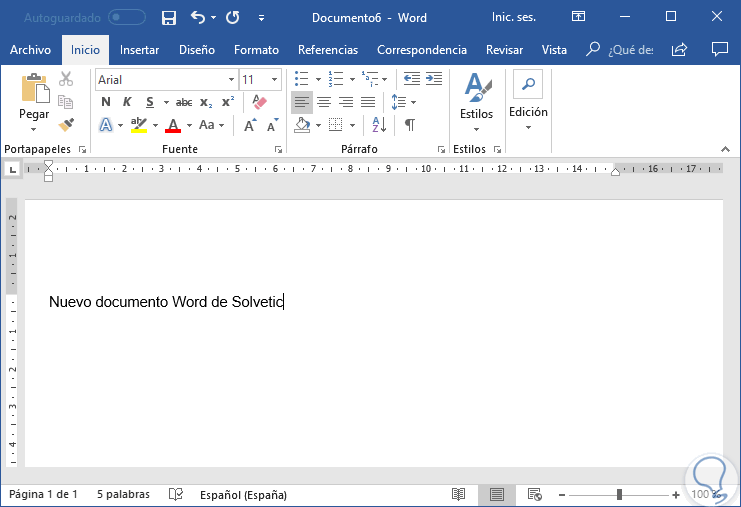Click the Copy icon
Screen dimensions: 741x507
66,102
